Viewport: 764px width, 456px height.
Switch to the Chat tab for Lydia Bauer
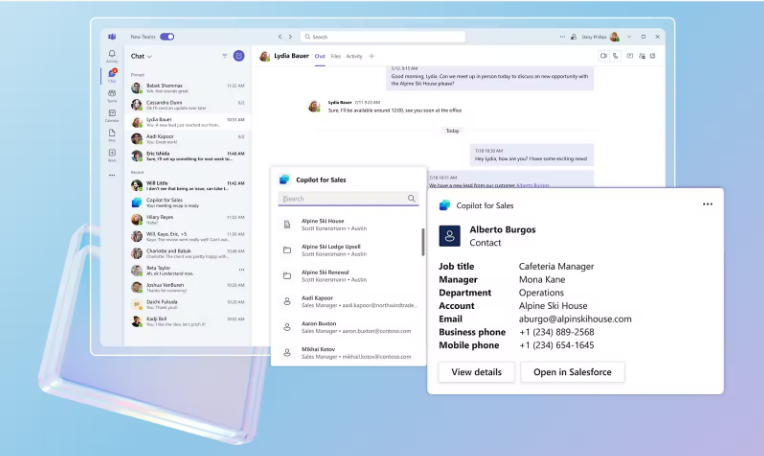tap(320, 56)
